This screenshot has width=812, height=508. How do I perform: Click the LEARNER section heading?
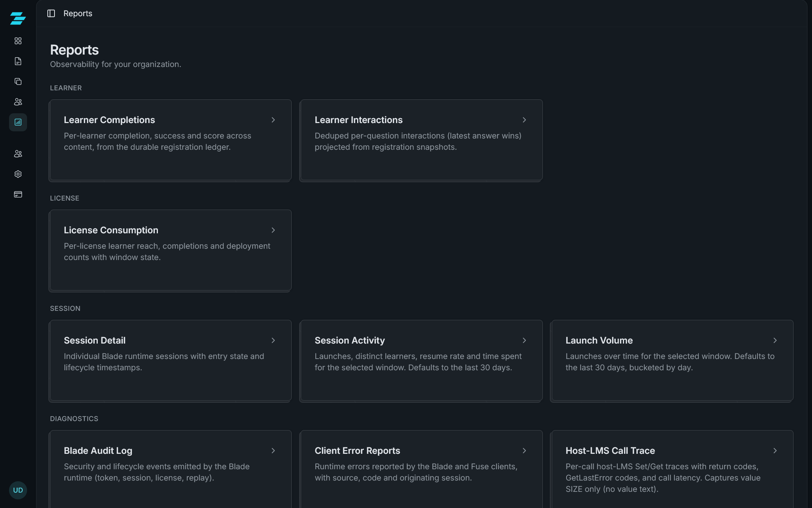tap(66, 88)
